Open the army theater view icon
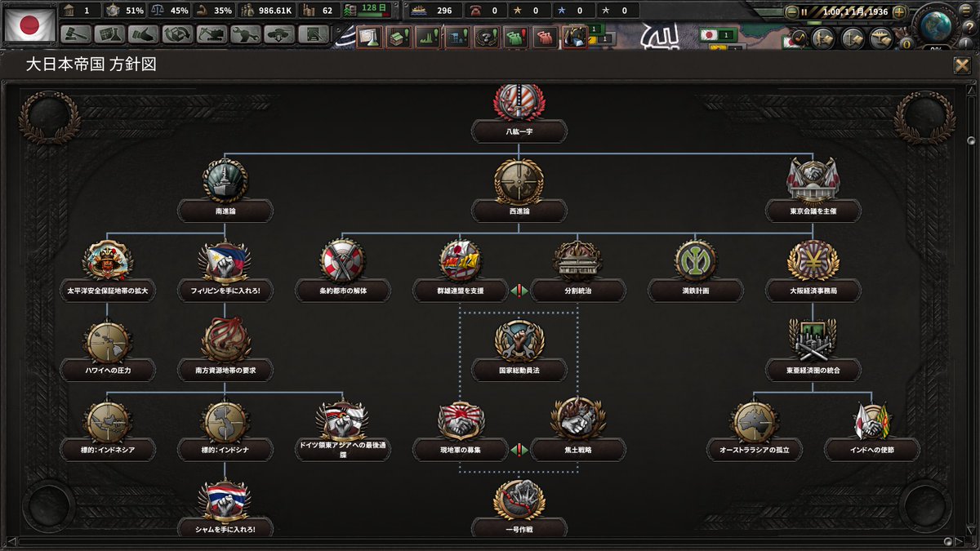Image resolution: width=980 pixels, height=551 pixels. point(824,38)
